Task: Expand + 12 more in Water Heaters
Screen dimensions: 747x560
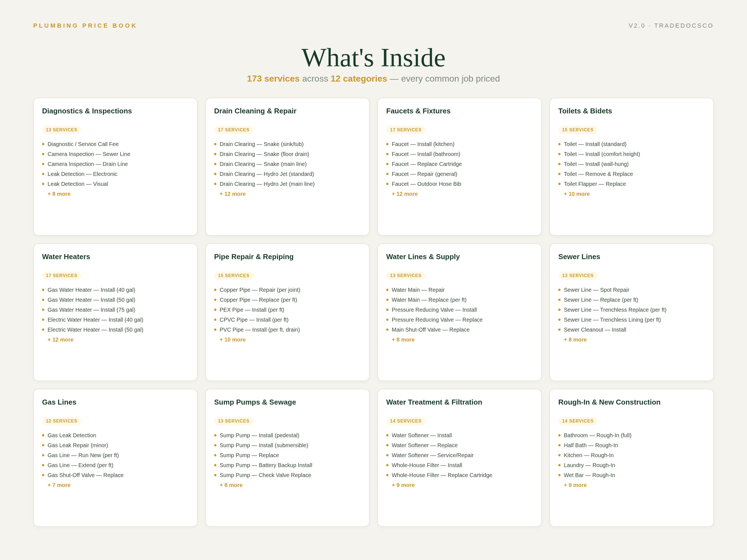Action: 60,340
